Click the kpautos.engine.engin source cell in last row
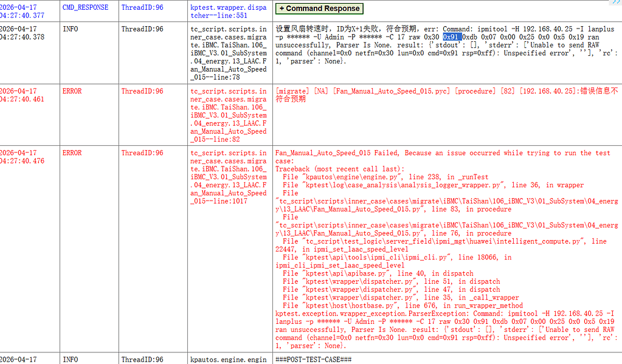Image resolution: width=622 pixels, height=364 pixels. (x=229, y=360)
